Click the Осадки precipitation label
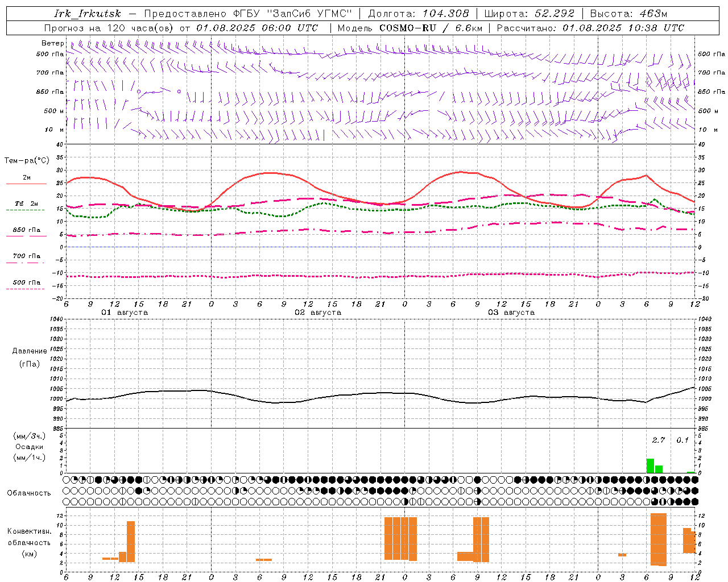This screenshot has width=728, height=582. click(x=30, y=447)
